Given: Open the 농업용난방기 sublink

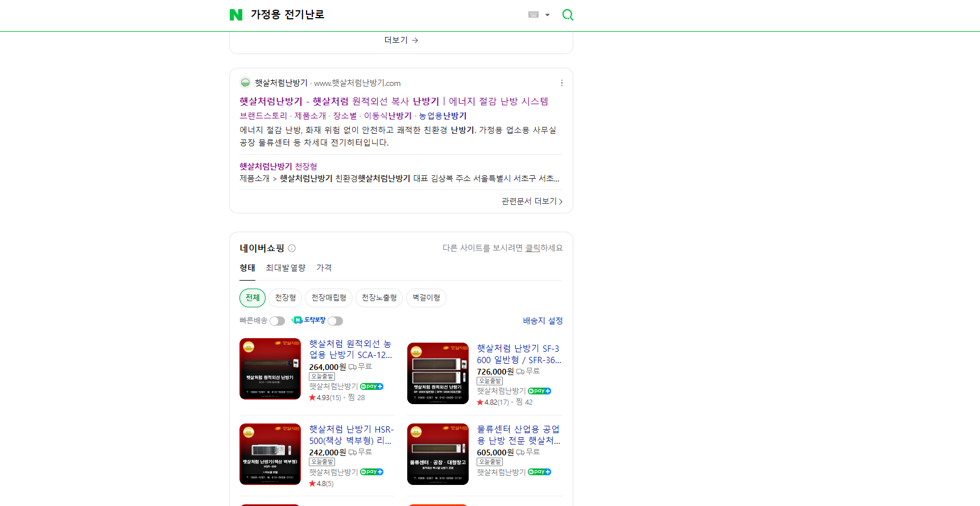Looking at the screenshot, I should click(443, 116).
